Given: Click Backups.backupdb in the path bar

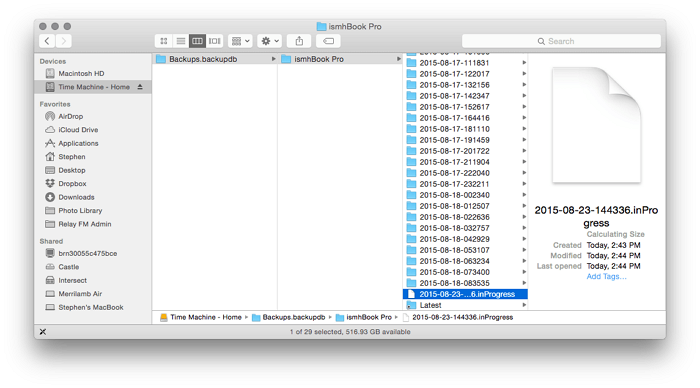Looking at the screenshot, I should pos(288,317).
